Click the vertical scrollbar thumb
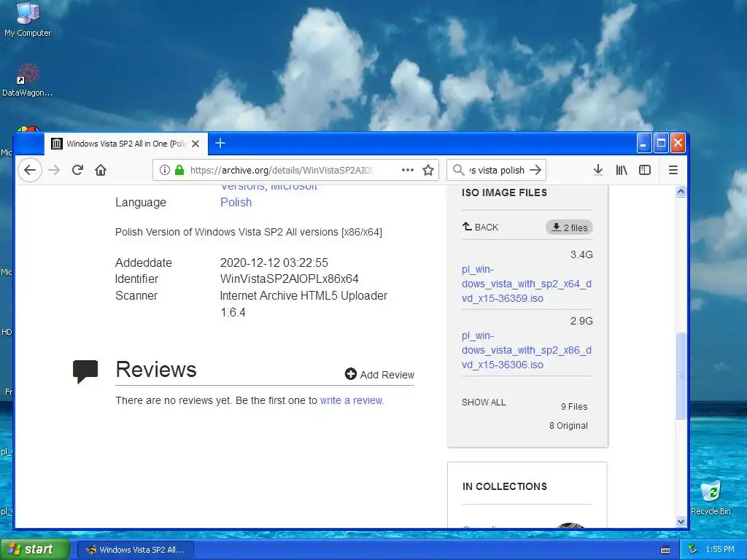The height and width of the screenshot is (560, 747). click(681, 376)
